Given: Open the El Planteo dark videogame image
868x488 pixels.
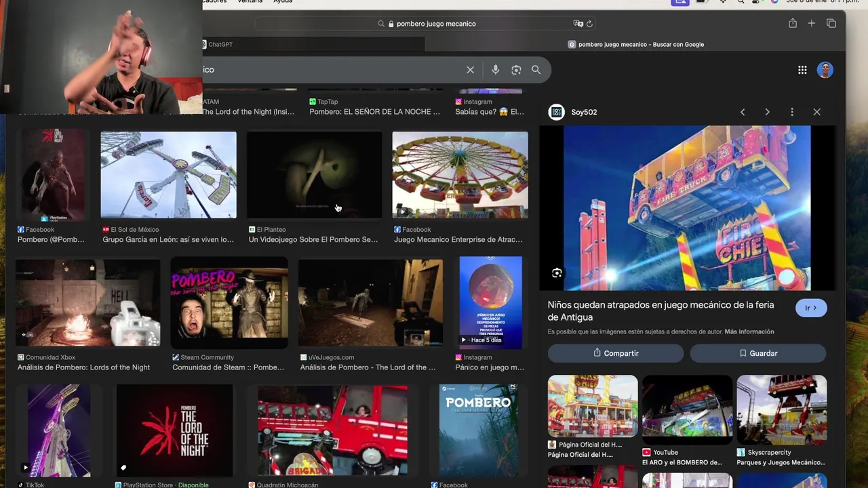Looking at the screenshot, I should click(x=314, y=175).
